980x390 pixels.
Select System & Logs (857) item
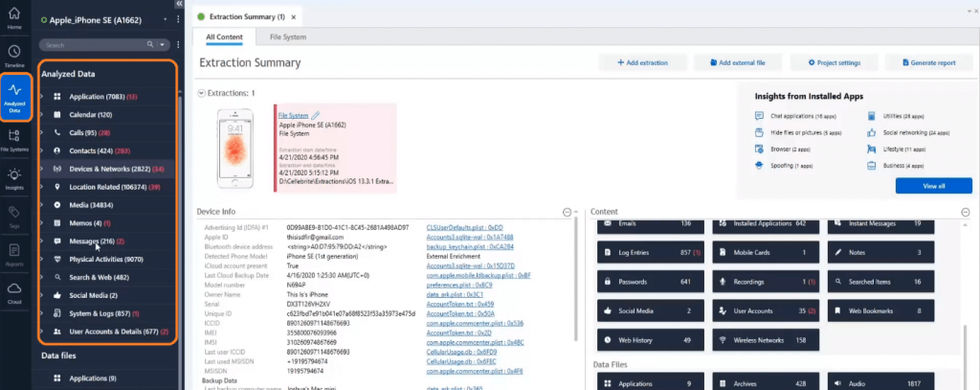(106, 313)
